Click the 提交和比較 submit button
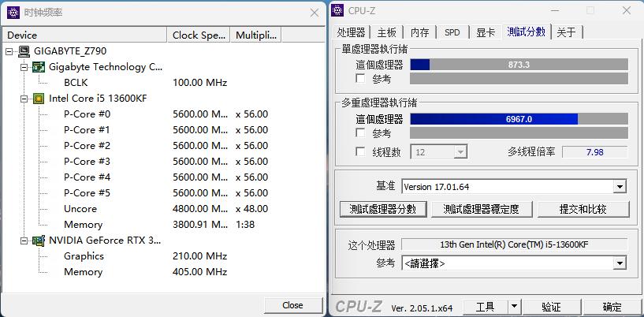Screen dimensions: 644x317 pos(583,210)
